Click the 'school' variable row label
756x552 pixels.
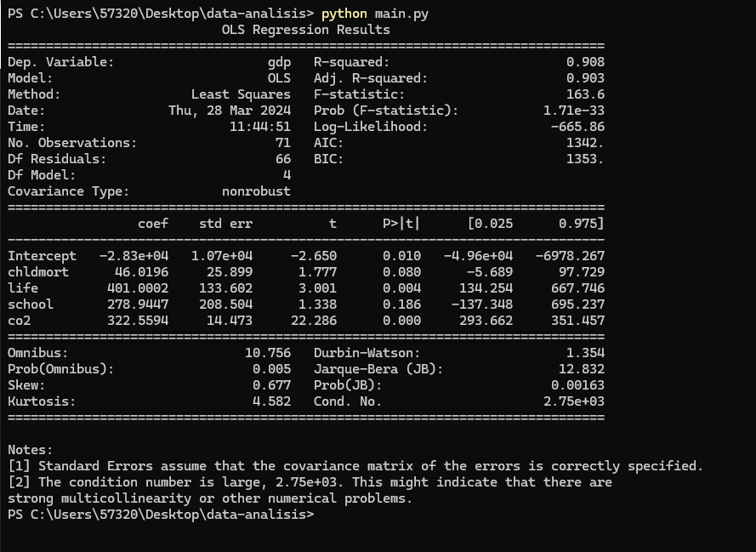31,304
